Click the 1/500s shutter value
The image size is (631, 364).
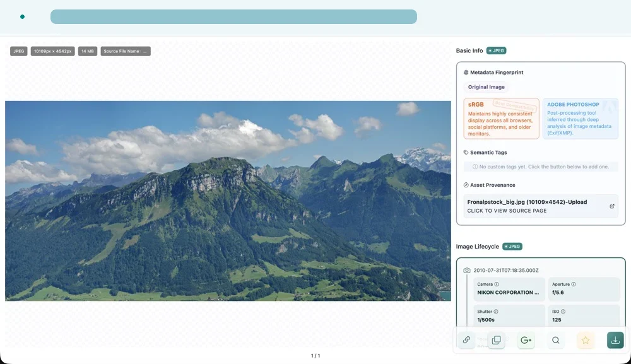point(486,320)
